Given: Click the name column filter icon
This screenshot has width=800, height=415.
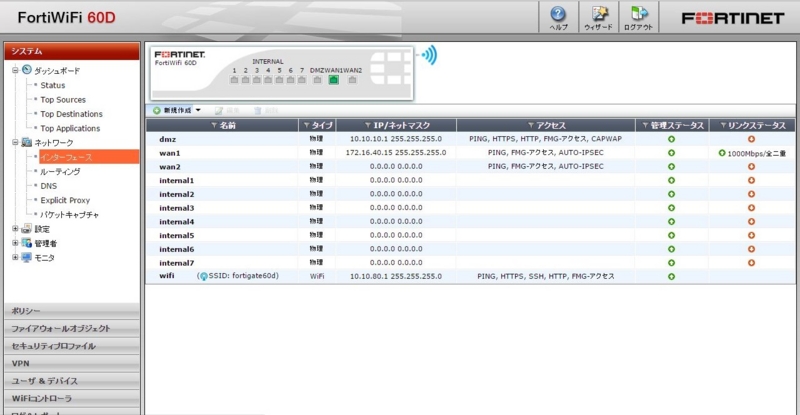Looking at the screenshot, I should [x=214, y=125].
